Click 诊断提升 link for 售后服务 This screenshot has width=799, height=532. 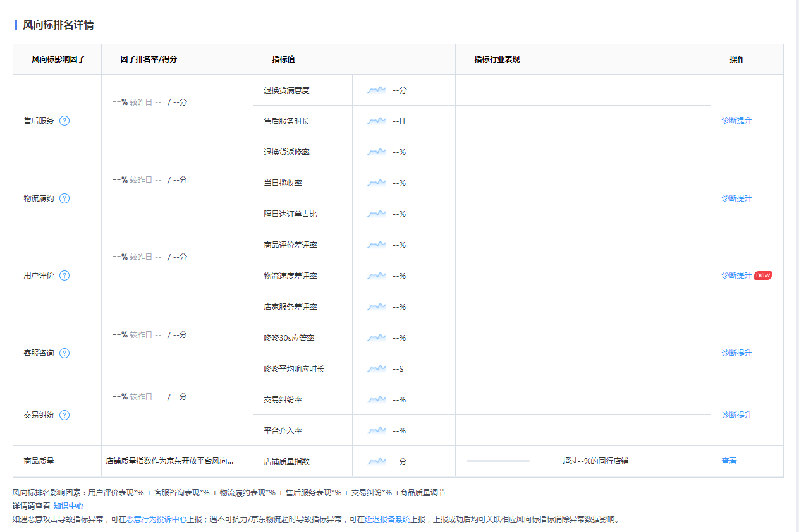(736, 121)
